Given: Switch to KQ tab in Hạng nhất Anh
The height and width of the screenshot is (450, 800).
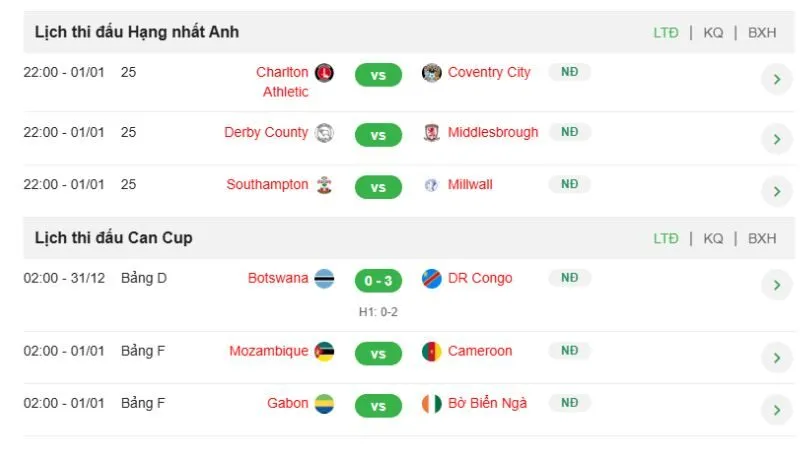Looking at the screenshot, I should click(713, 33).
